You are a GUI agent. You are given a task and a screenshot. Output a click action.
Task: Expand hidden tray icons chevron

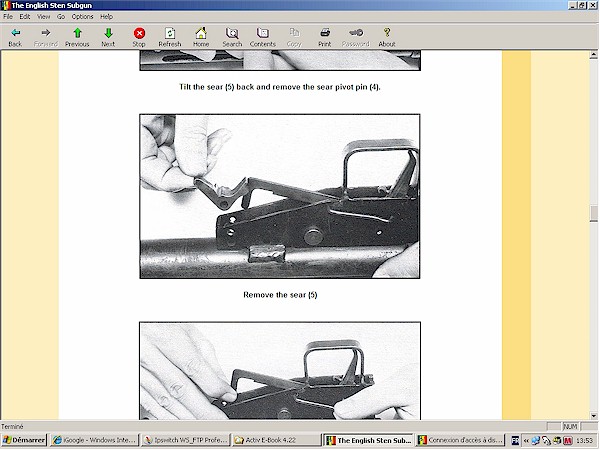526,441
